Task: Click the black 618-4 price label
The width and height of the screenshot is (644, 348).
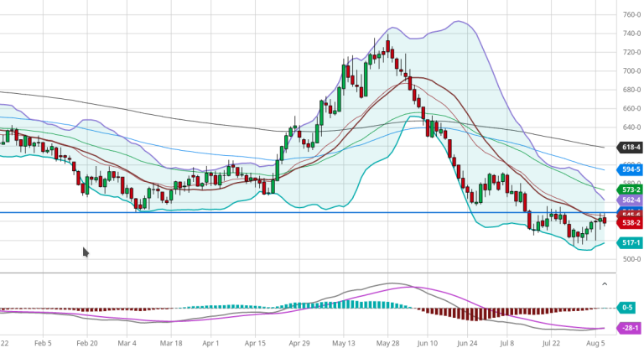Action: [630, 147]
